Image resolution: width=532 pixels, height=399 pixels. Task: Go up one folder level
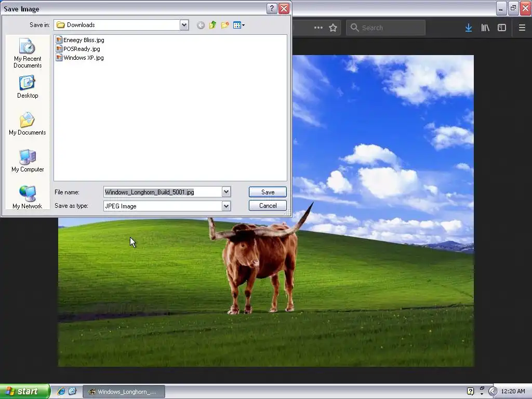click(x=212, y=25)
